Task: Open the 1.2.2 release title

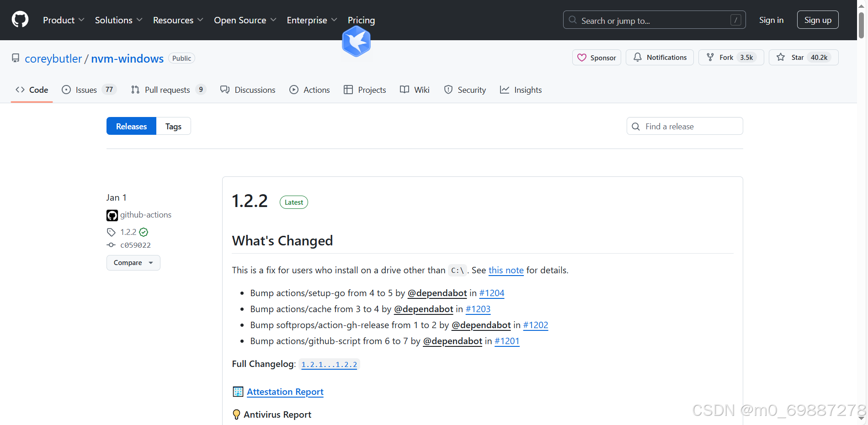Action: click(x=250, y=201)
